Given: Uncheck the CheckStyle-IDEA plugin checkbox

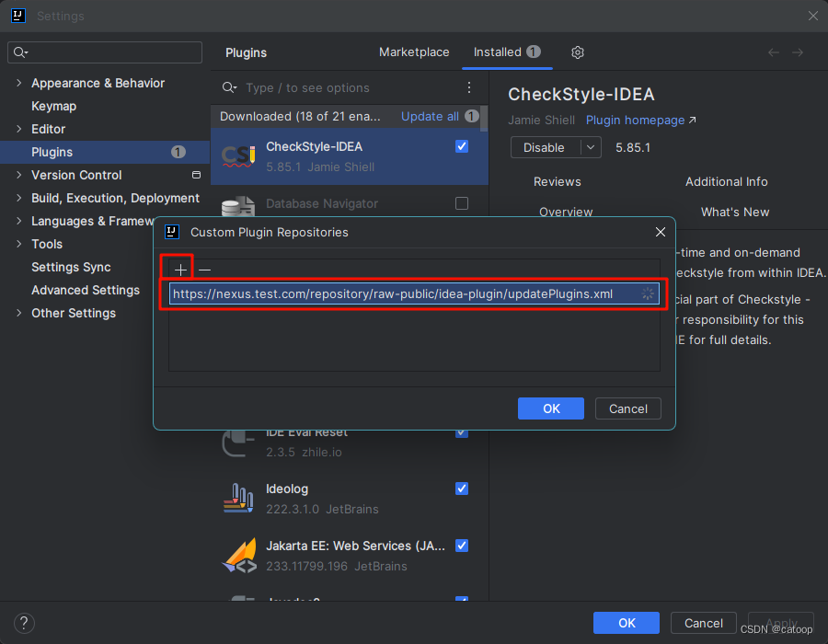Looking at the screenshot, I should point(462,146).
